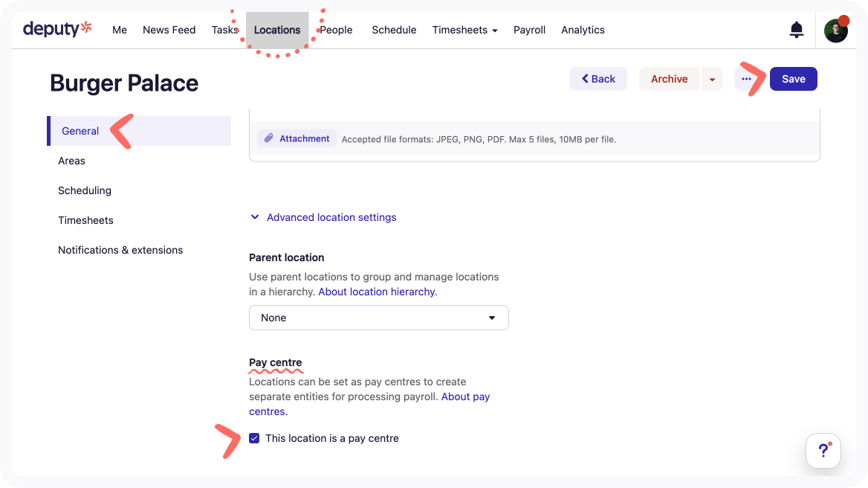Image resolution: width=868 pixels, height=488 pixels.
Task: Untick 'This location is a pay centre'
Action: (x=254, y=438)
